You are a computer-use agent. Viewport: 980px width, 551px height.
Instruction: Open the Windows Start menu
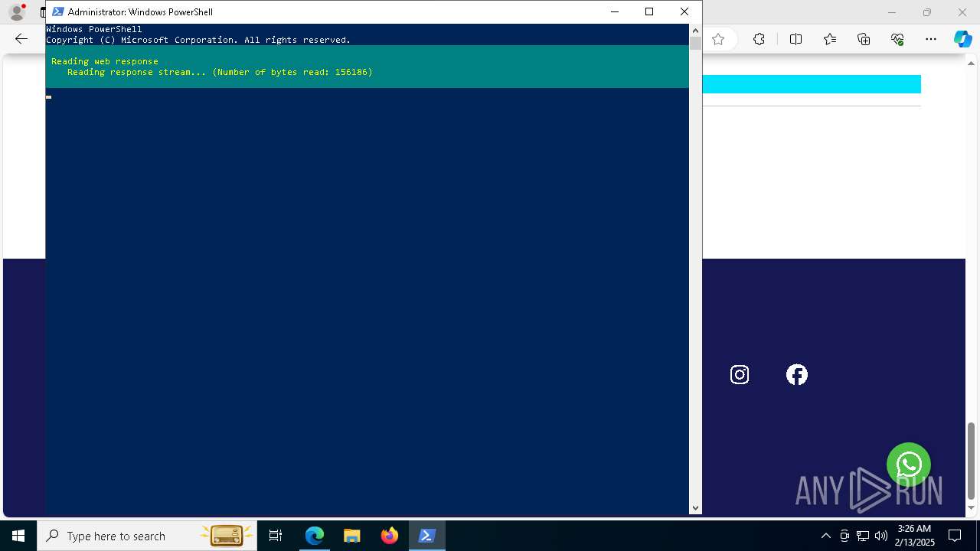click(18, 536)
